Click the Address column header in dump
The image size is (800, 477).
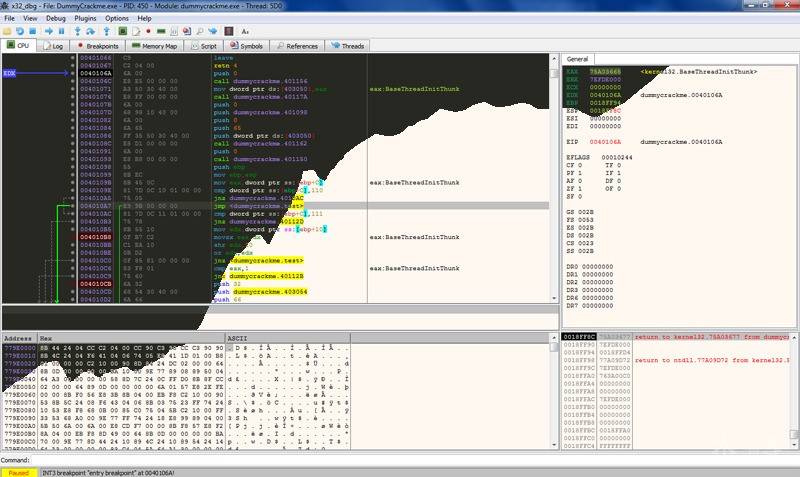[19, 338]
